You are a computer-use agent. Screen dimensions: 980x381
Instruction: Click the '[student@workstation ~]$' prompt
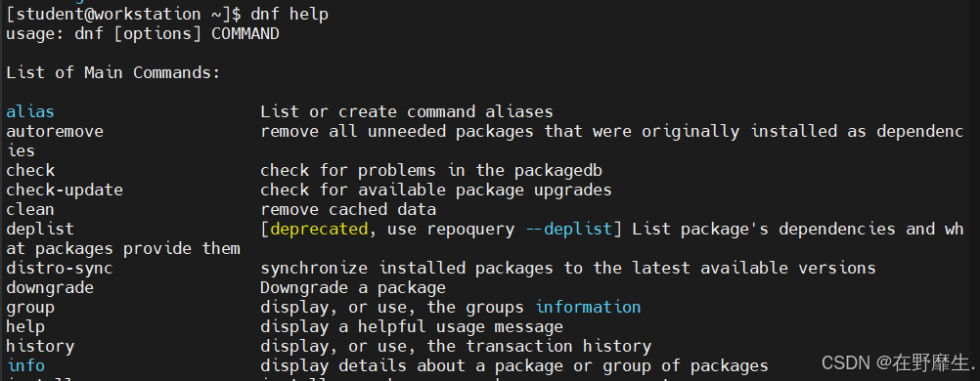click(122, 15)
